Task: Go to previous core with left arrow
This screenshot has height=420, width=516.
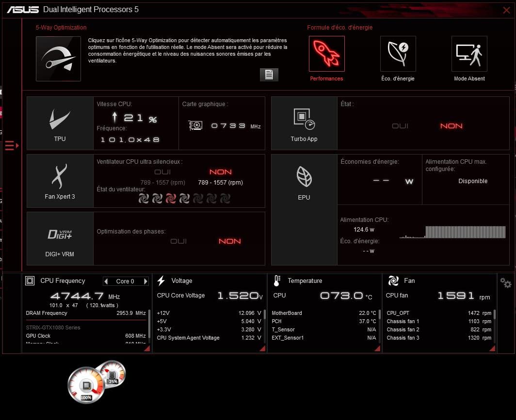Action: coord(106,281)
